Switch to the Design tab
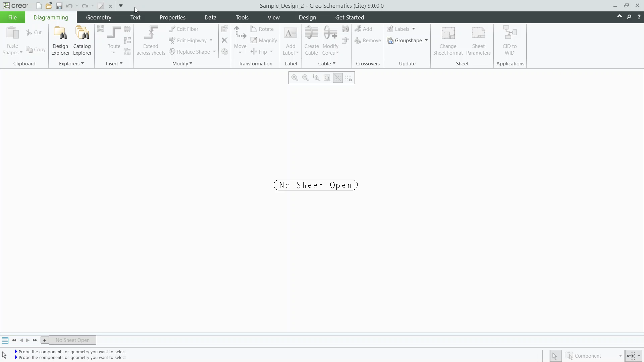This screenshot has width=644, height=362. click(307, 17)
